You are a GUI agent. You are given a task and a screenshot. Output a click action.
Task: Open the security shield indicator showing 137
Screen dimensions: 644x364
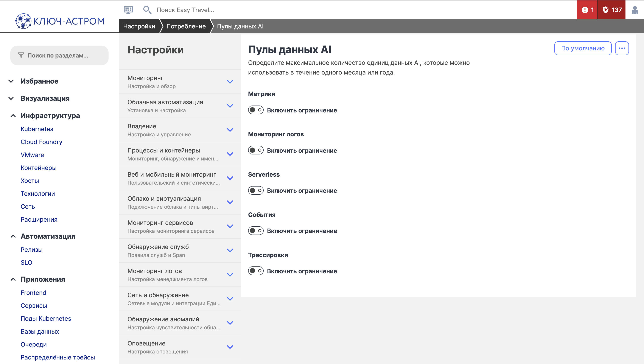click(611, 10)
